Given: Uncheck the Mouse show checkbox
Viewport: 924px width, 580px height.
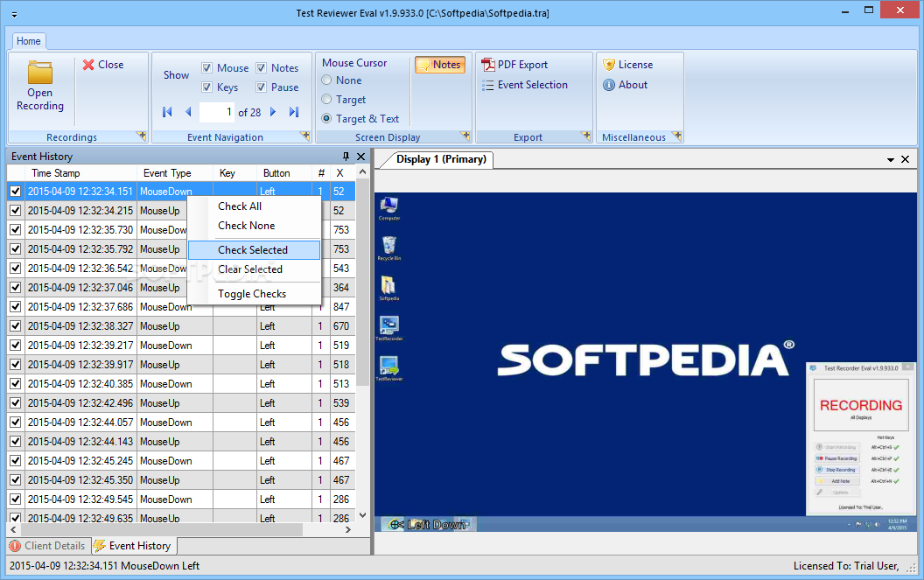Looking at the screenshot, I should [206, 67].
